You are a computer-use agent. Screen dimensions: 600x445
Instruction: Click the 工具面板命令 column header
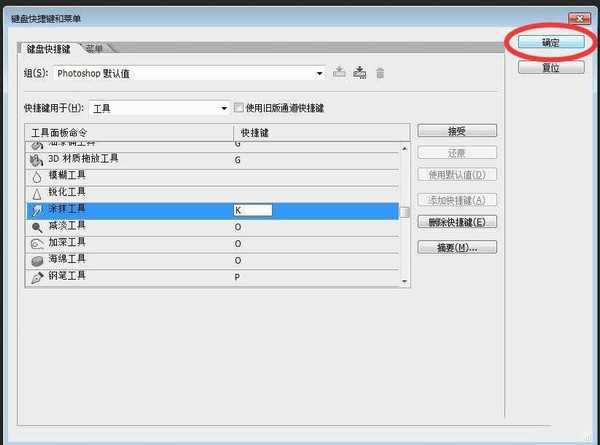tap(129, 133)
